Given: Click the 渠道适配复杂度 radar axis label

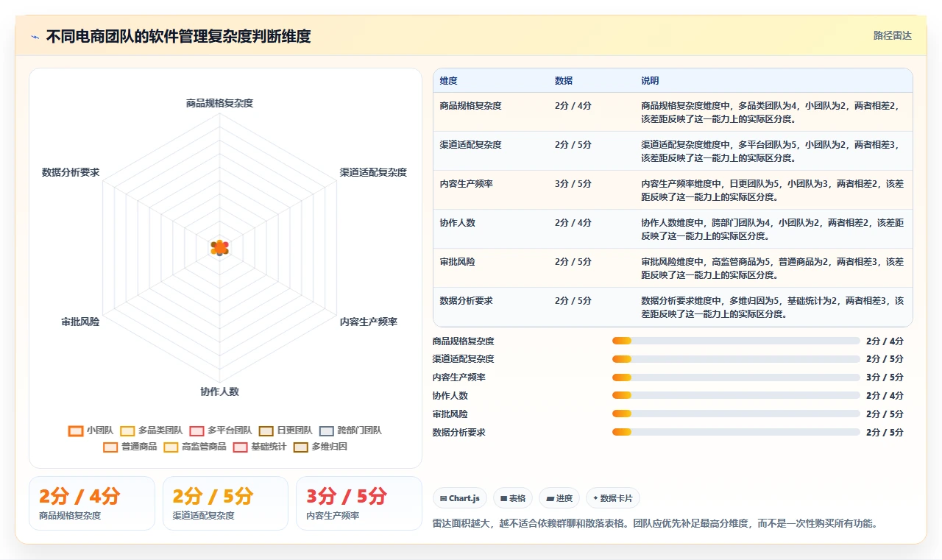Looking at the screenshot, I should click(x=373, y=172).
